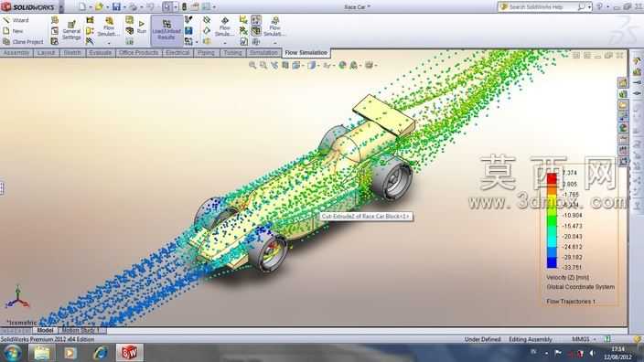Click the Apply Scene icon in viewport toolbar
The image size is (644, 362).
tap(354, 65)
